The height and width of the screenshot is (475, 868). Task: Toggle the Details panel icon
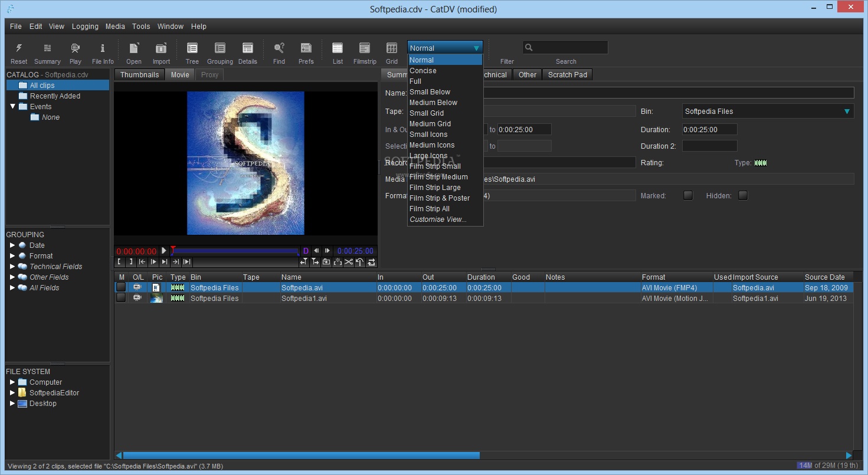[248, 48]
